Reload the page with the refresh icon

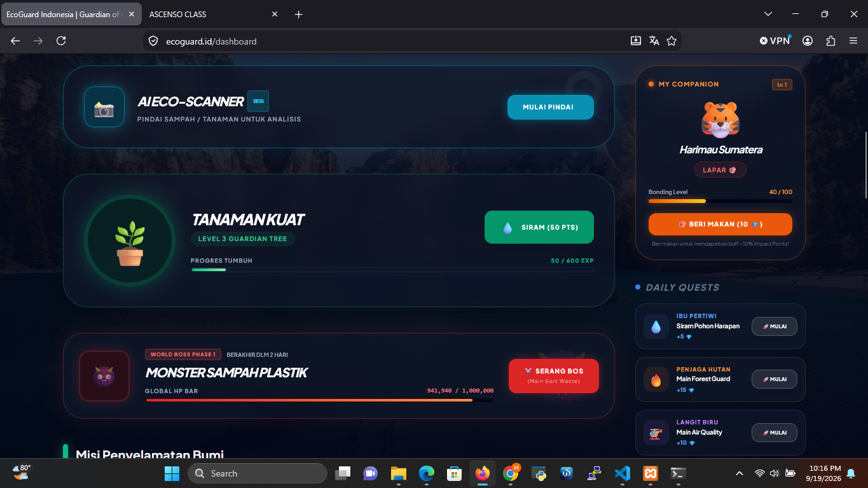[61, 41]
